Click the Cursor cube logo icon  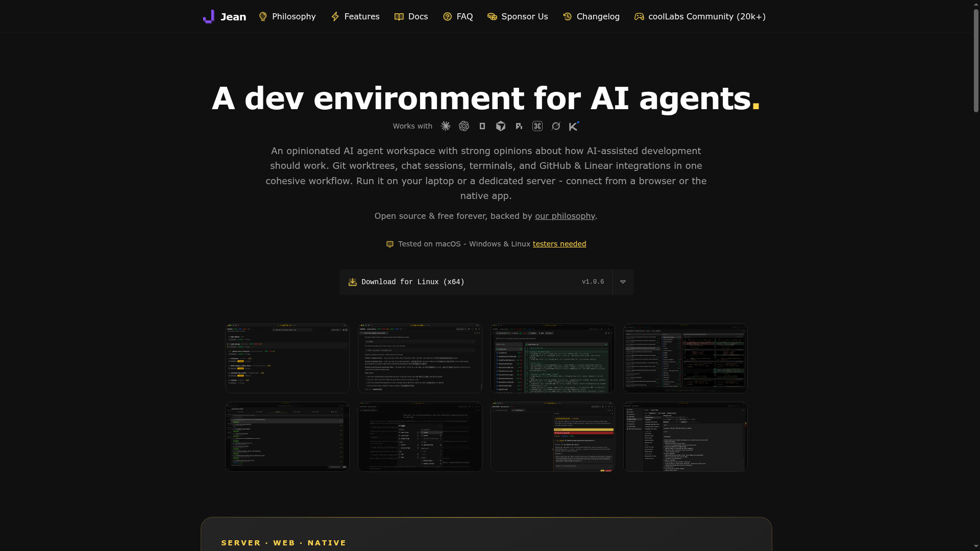(501, 126)
